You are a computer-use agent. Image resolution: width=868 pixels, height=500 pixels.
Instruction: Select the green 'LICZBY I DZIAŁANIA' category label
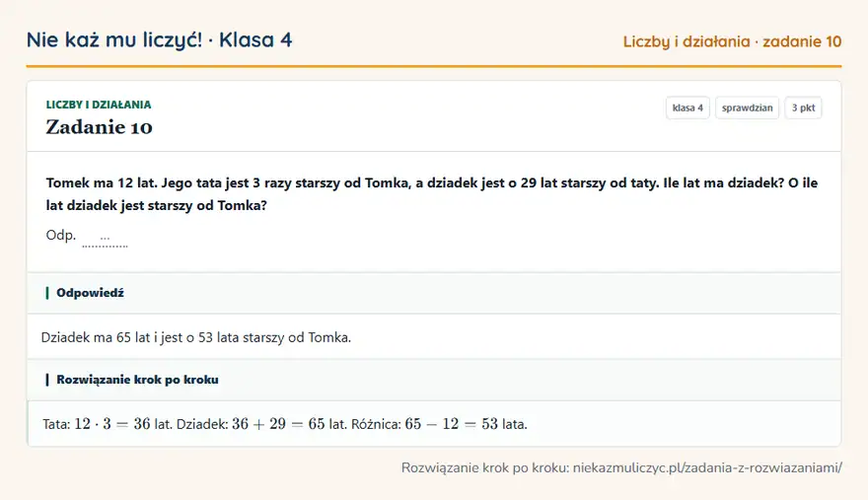tap(99, 105)
